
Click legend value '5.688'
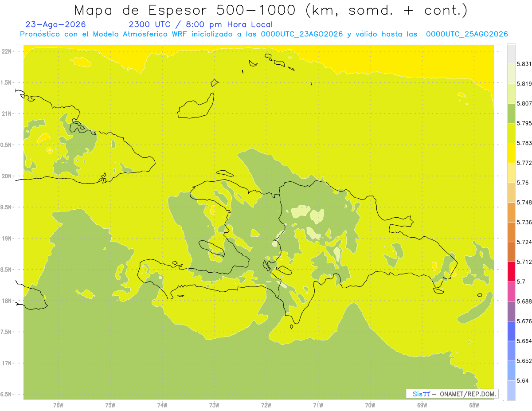click(525, 301)
